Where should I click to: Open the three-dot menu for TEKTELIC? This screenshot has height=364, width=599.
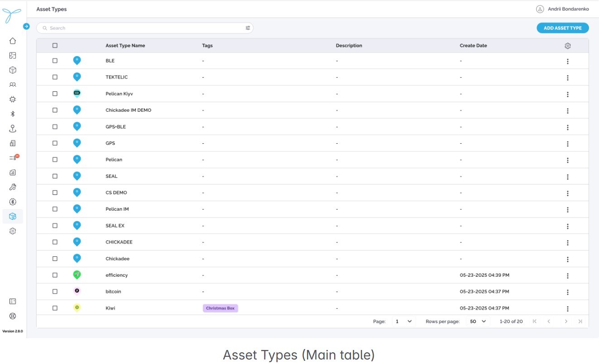[568, 78]
